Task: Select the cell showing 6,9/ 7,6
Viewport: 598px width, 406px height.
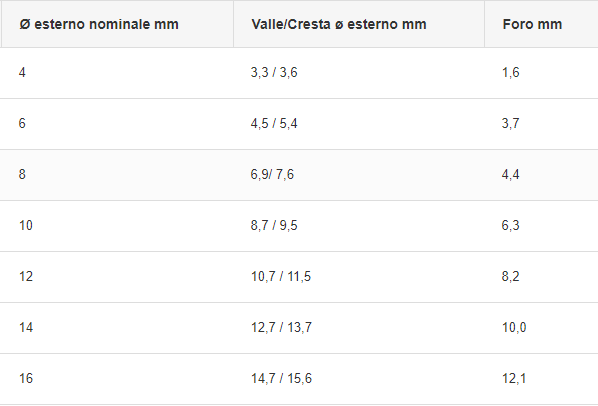Action: tap(272, 175)
